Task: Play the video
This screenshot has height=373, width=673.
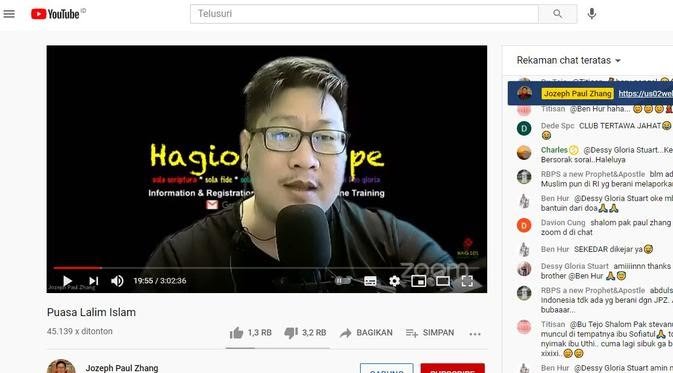Action: pyautogui.click(x=67, y=281)
